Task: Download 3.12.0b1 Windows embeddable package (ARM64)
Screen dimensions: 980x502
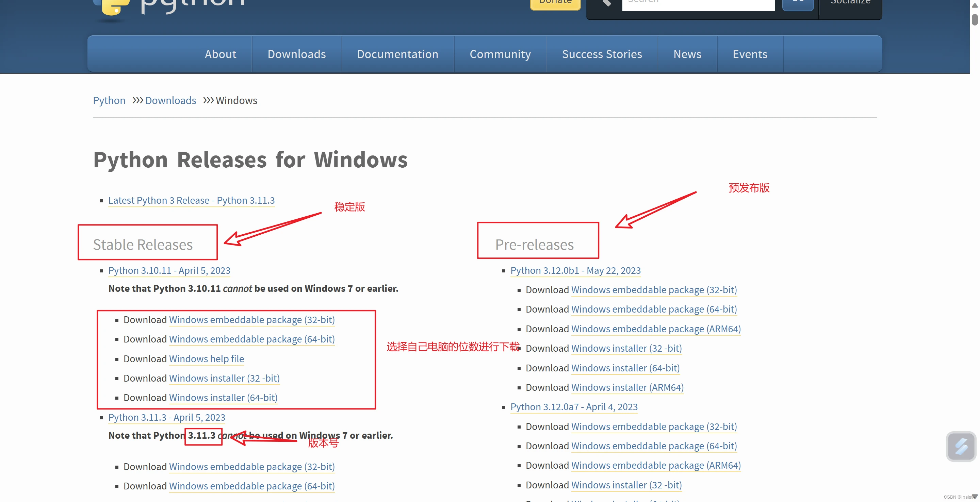Action: coord(656,329)
